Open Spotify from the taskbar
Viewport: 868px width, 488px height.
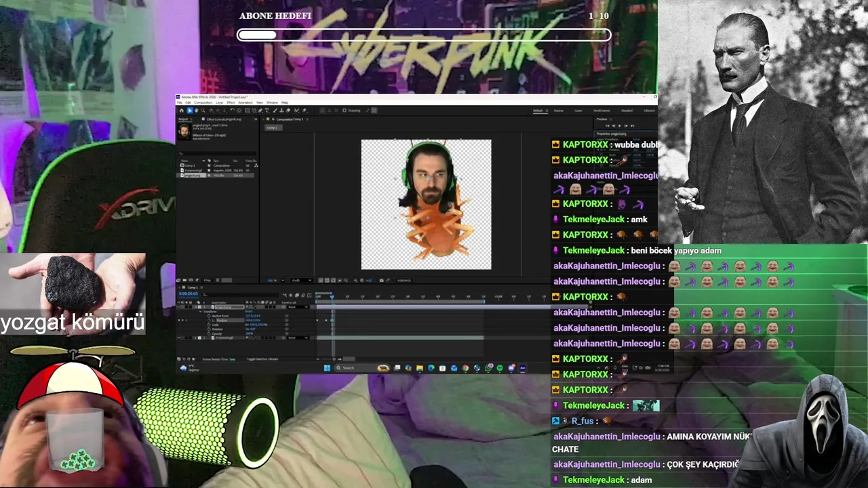(500, 368)
